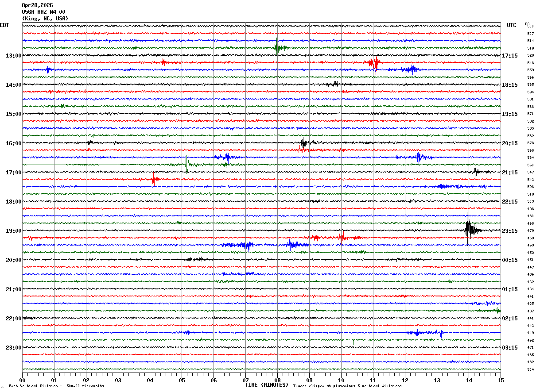536x392 pixels.
Task: Click DC offset value 507
Action: pyautogui.click(x=530, y=34)
